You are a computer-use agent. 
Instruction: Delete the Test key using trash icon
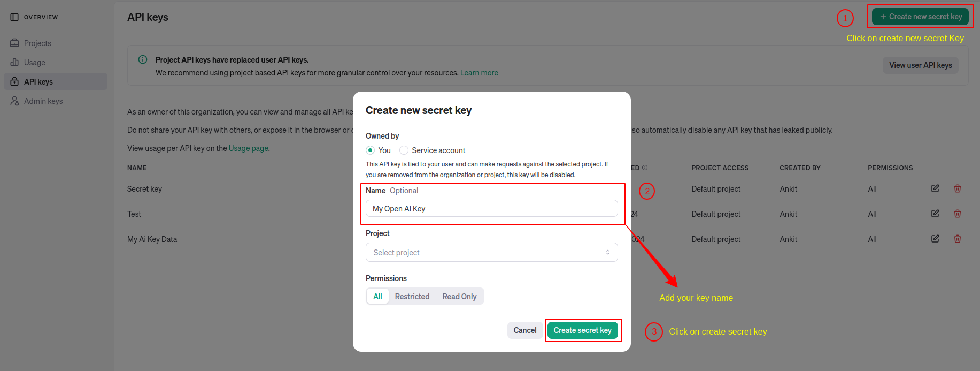click(958, 214)
